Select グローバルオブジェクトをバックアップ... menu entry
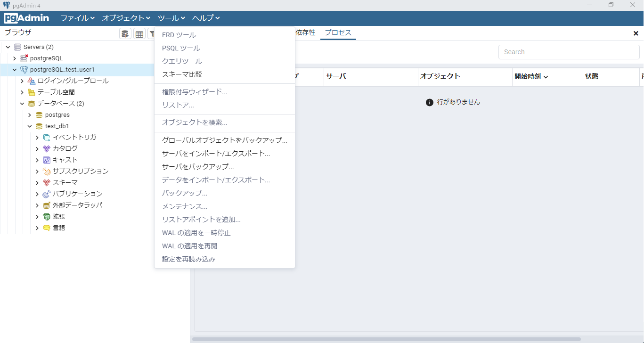This screenshot has width=644, height=343. 225,140
